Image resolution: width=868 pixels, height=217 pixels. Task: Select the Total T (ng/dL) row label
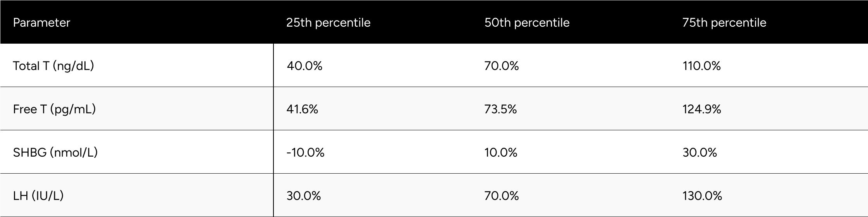pyautogui.click(x=53, y=66)
